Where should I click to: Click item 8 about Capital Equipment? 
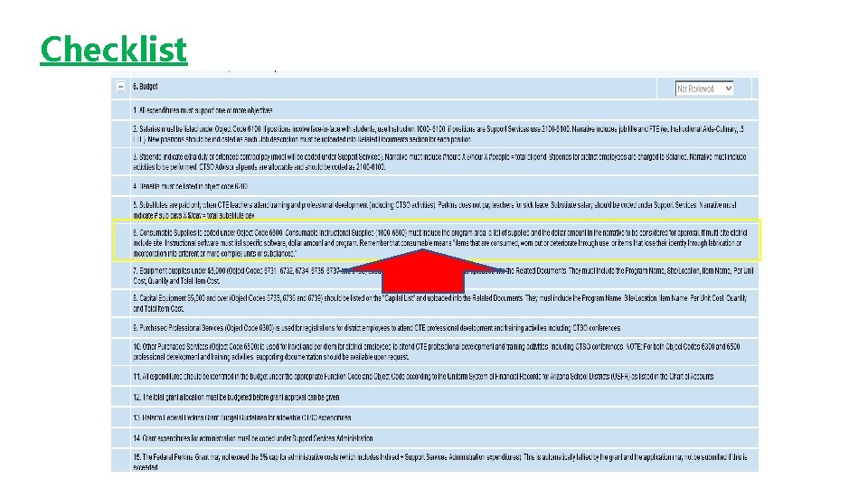pyautogui.click(x=444, y=303)
